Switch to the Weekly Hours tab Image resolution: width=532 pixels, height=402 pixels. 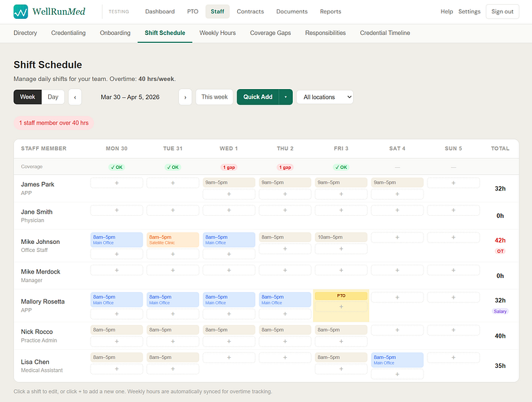pyautogui.click(x=218, y=33)
